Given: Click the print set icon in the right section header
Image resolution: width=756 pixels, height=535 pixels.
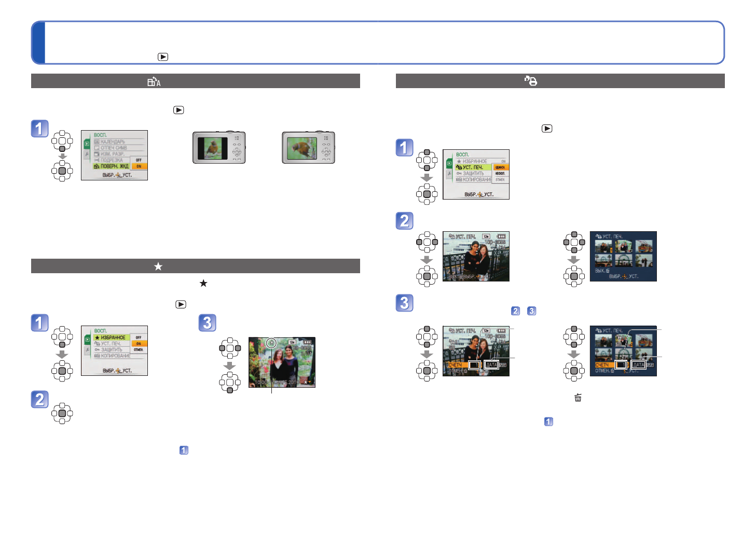Looking at the screenshot, I should [531, 81].
